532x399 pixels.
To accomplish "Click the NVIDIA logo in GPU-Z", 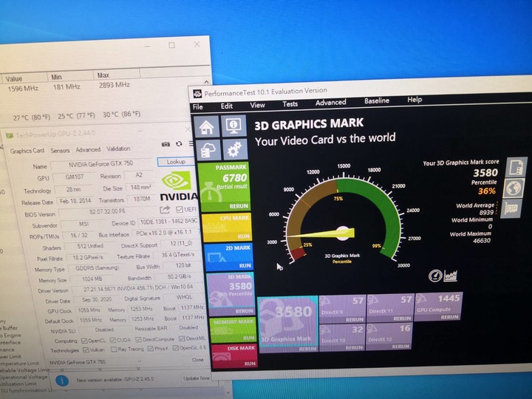I will [178, 186].
